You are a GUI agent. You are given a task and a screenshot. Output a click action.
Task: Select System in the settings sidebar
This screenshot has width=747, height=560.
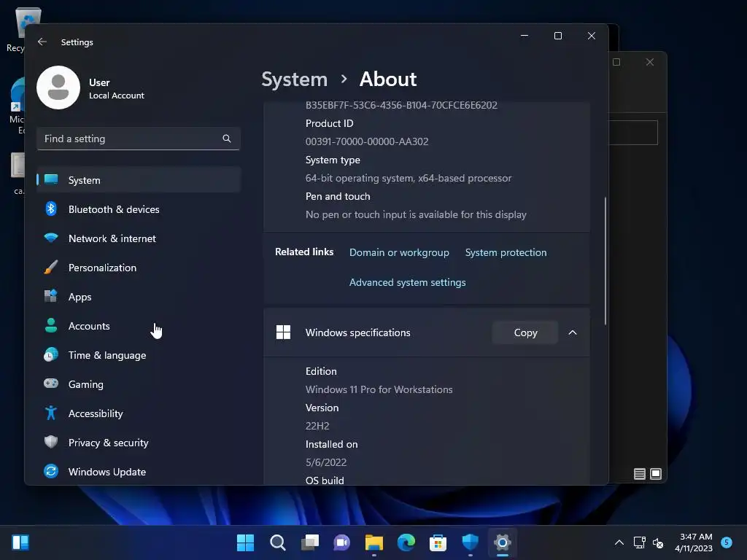(139, 180)
